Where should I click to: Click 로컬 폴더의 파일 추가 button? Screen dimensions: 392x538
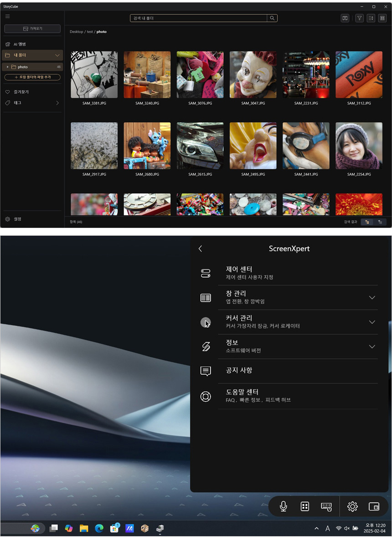(x=32, y=78)
